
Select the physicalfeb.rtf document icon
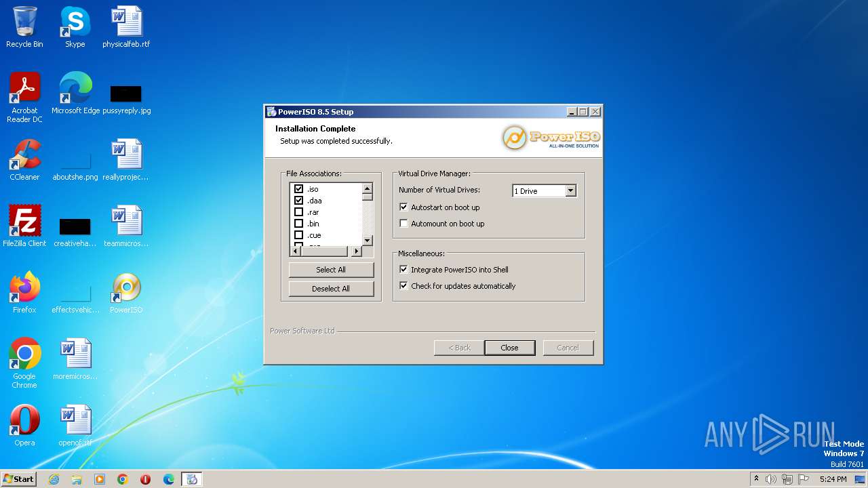[x=126, y=27]
